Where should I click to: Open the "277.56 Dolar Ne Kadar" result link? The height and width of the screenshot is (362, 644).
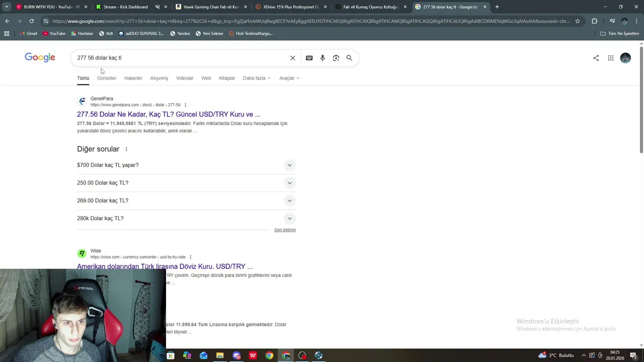click(169, 115)
